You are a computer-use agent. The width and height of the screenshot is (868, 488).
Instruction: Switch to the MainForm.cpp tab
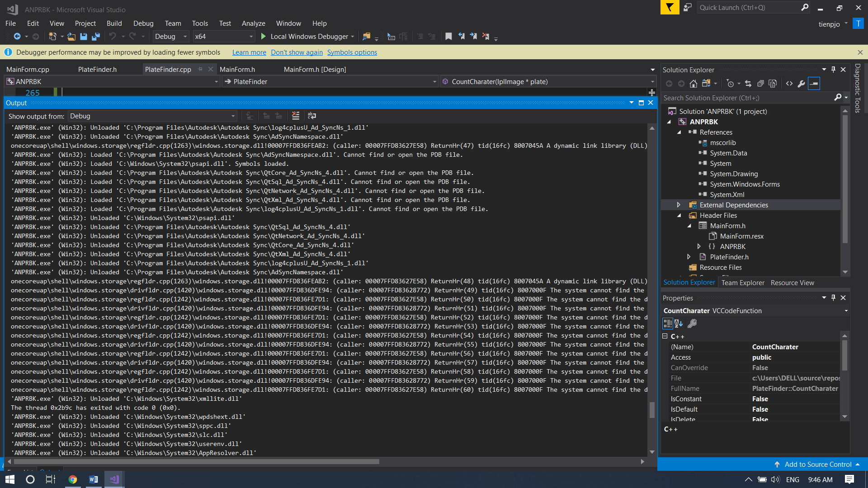pos(28,70)
